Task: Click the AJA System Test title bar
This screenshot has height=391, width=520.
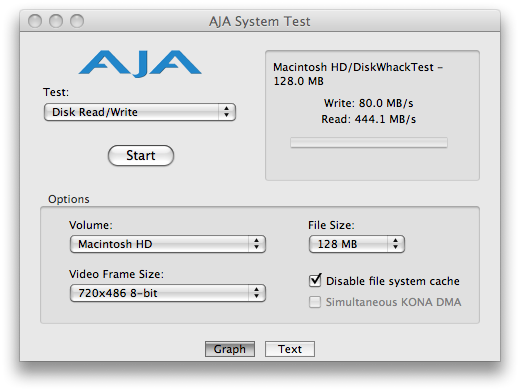Action: (260, 21)
